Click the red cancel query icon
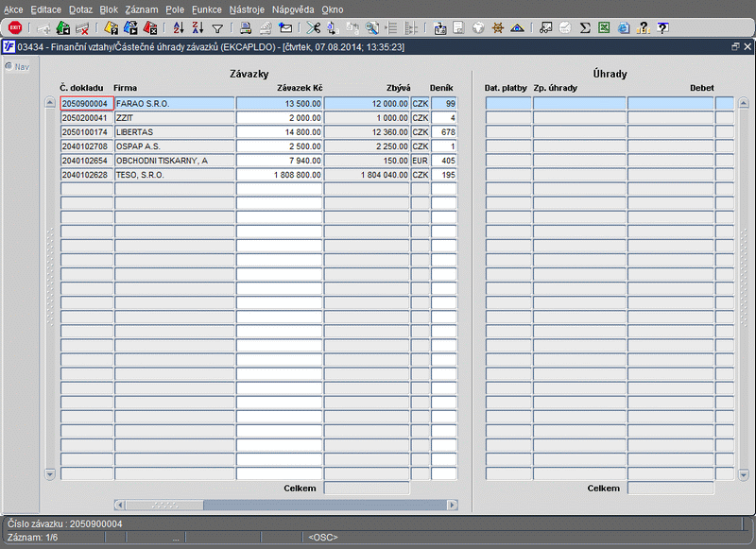The width and height of the screenshot is (756, 549). [150, 28]
